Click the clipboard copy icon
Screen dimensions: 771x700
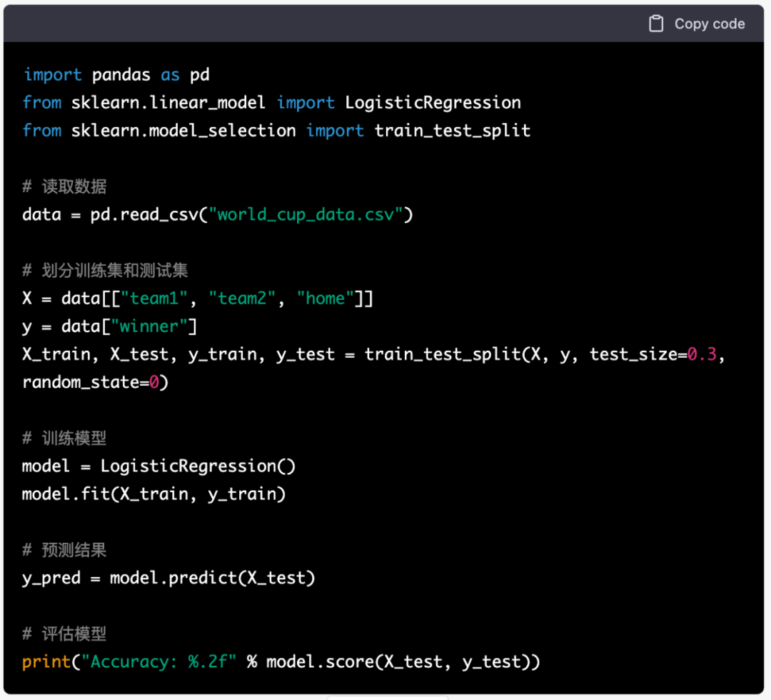pyautogui.click(x=656, y=24)
